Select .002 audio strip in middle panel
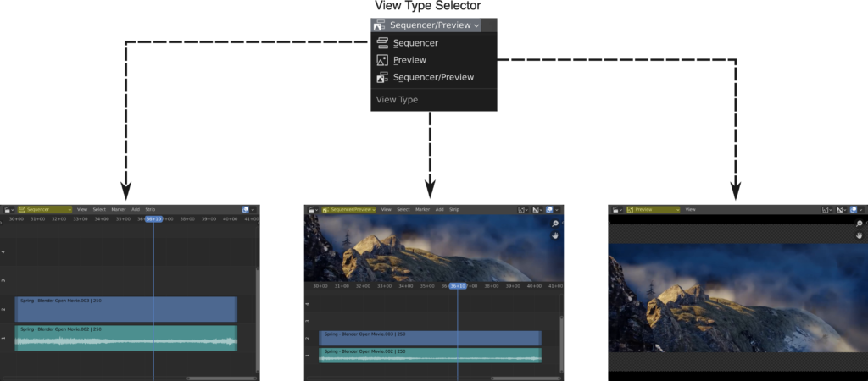 pyautogui.click(x=430, y=355)
